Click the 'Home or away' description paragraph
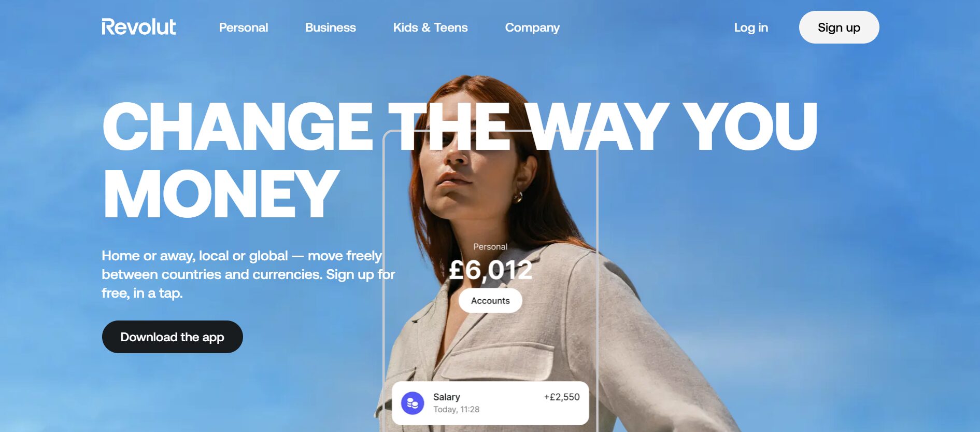 click(248, 274)
